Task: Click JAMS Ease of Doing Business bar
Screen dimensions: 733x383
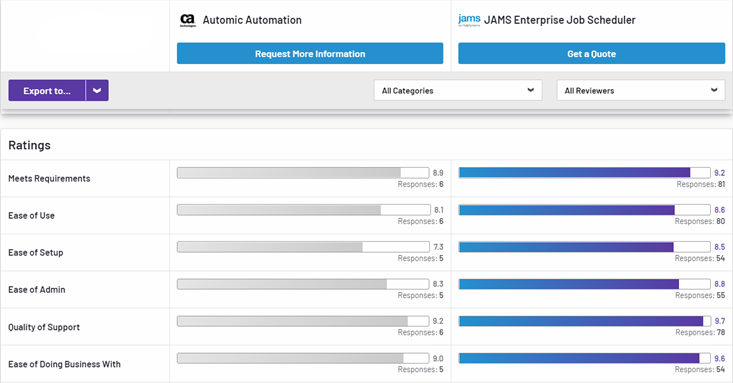Action: [x=584, y=358]
